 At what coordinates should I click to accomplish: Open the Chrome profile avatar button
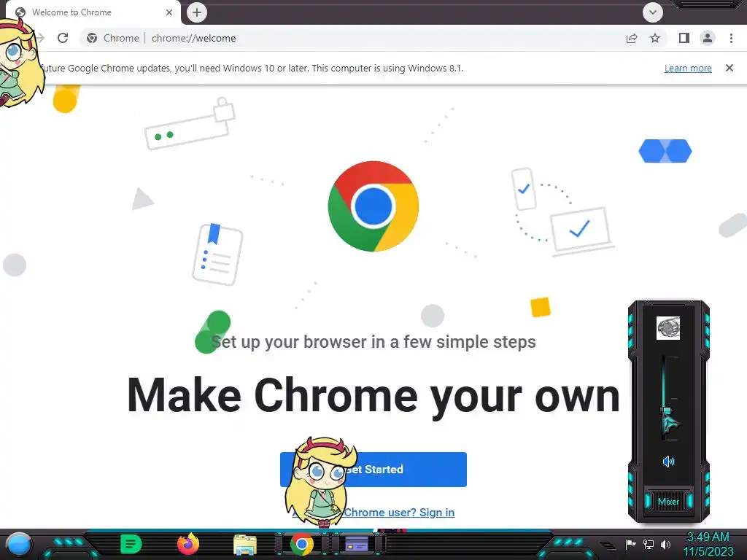tap(708, 38)
